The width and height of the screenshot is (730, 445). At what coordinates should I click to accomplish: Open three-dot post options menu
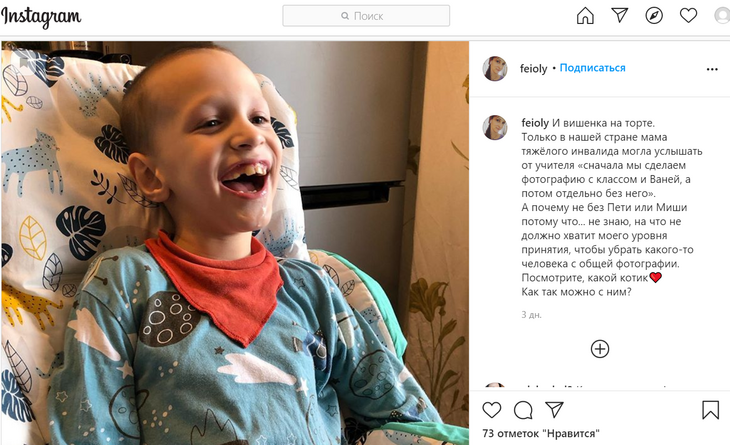(712, 69)
